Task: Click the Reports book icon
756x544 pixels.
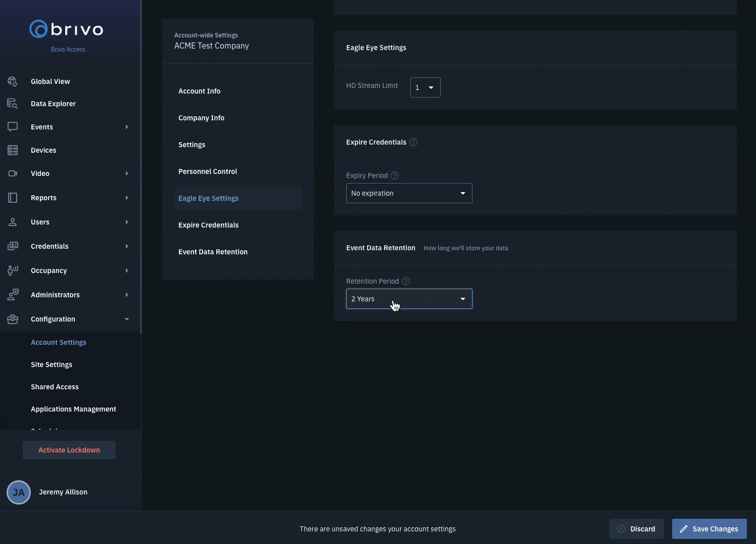Action: pos(13,198)
